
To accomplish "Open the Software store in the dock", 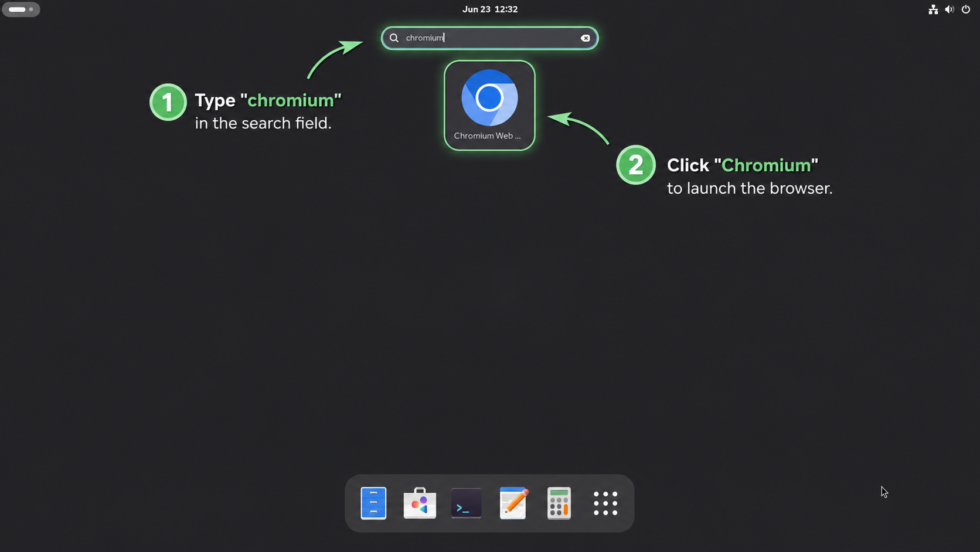I will 420,503.
